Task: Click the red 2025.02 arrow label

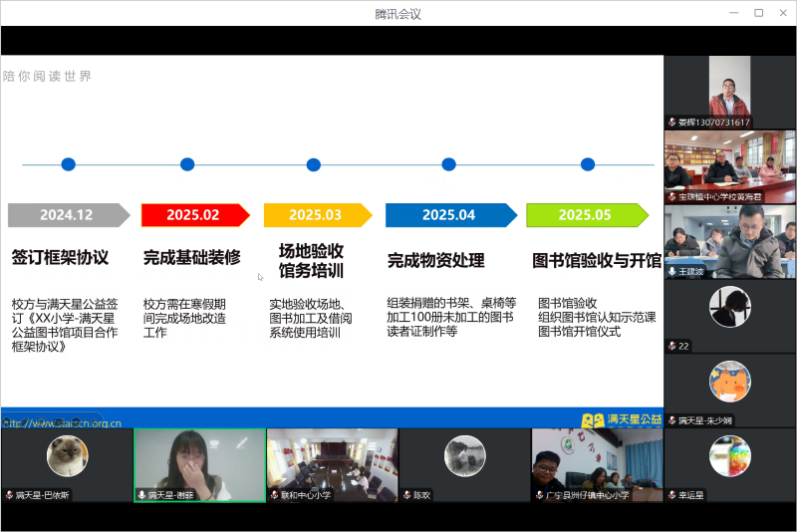Action: 195,215
